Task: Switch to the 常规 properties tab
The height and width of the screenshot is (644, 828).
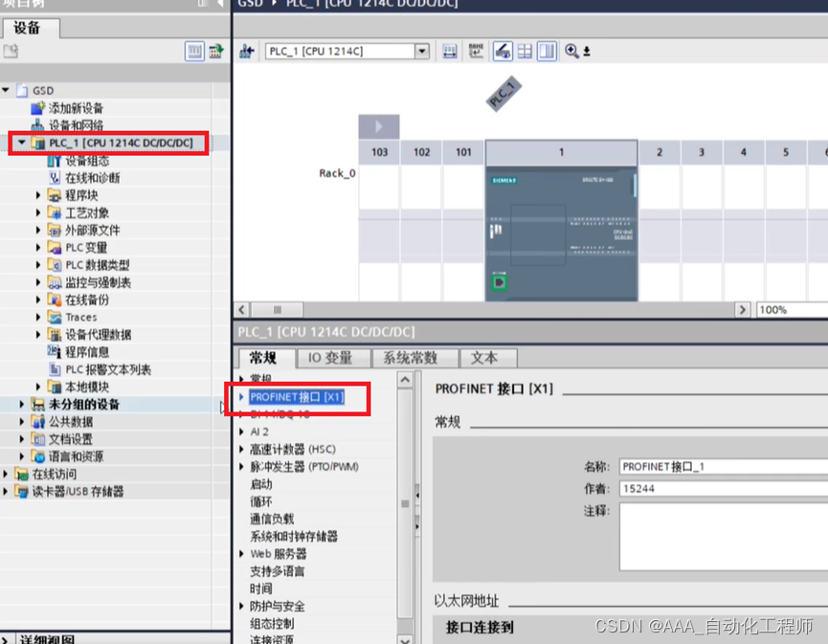Action: click(263, 358)
